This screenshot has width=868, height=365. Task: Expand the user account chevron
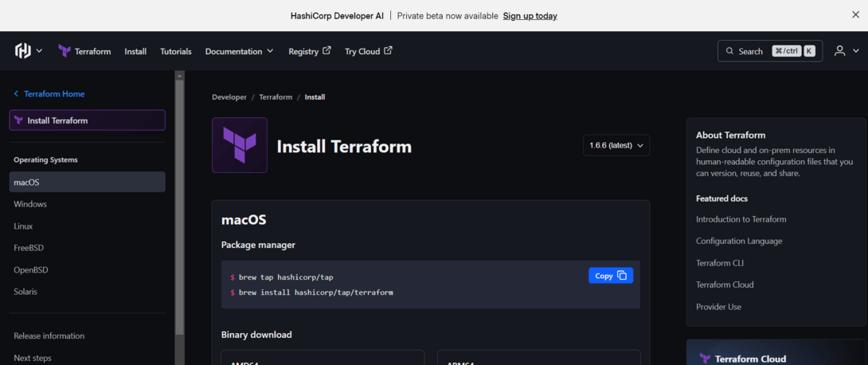tap(855, 51)
